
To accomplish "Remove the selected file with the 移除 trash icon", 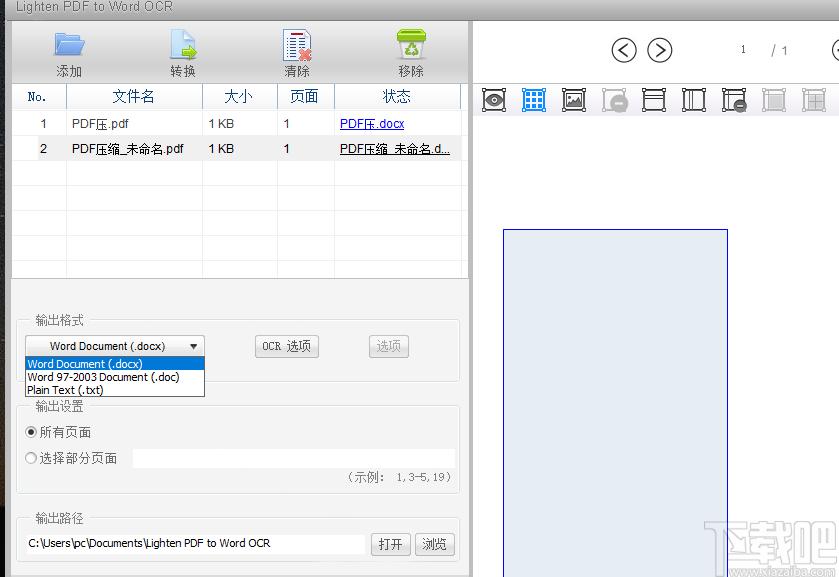I will click(x=411, y=44).
